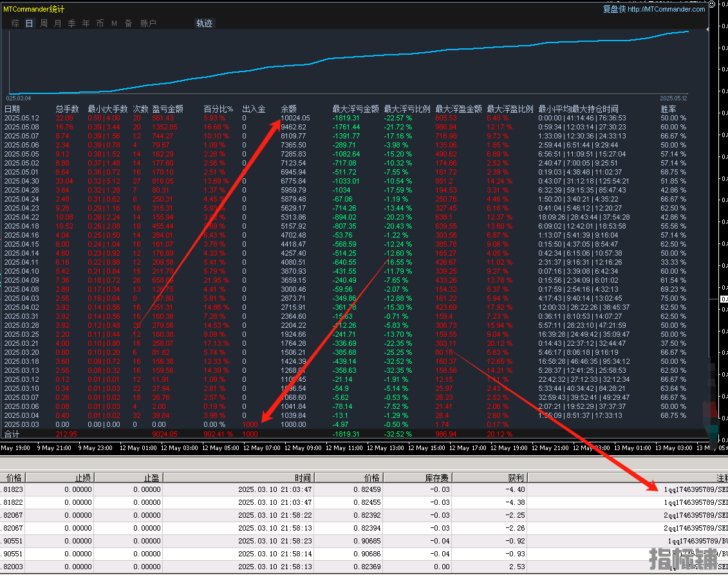Image resolution: width=728 pixels, height=575 pixels.
Task: Click the 日期 column header
Action: tap(12, 109)
